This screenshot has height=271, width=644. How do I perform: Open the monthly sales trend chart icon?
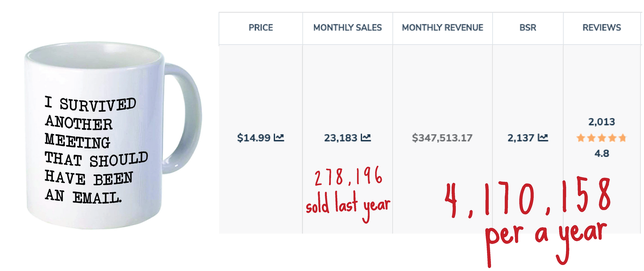(x=366, y=138)
